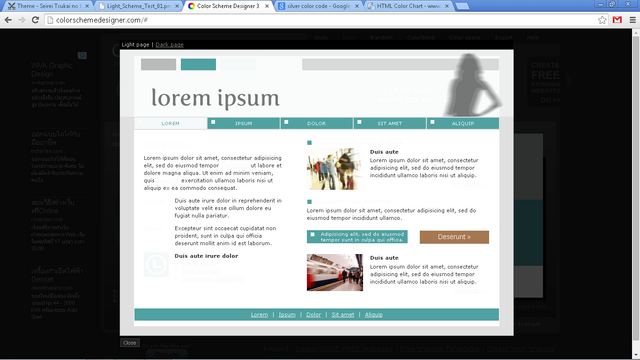Image resolution: width=640 pixels, height=360 pixels.
Task: Open Chrome menu hamburger icon
Action: pyautogui.click(x=633, y=20)
